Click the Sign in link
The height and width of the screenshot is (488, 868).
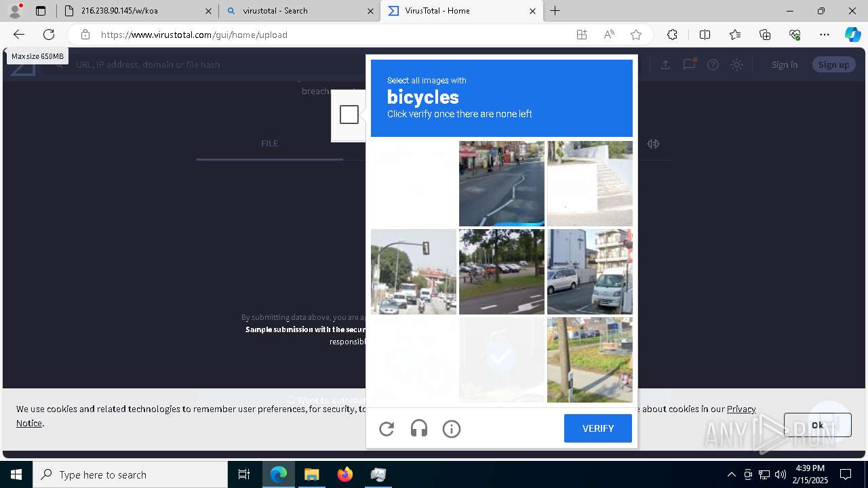[x=785, y=64]
